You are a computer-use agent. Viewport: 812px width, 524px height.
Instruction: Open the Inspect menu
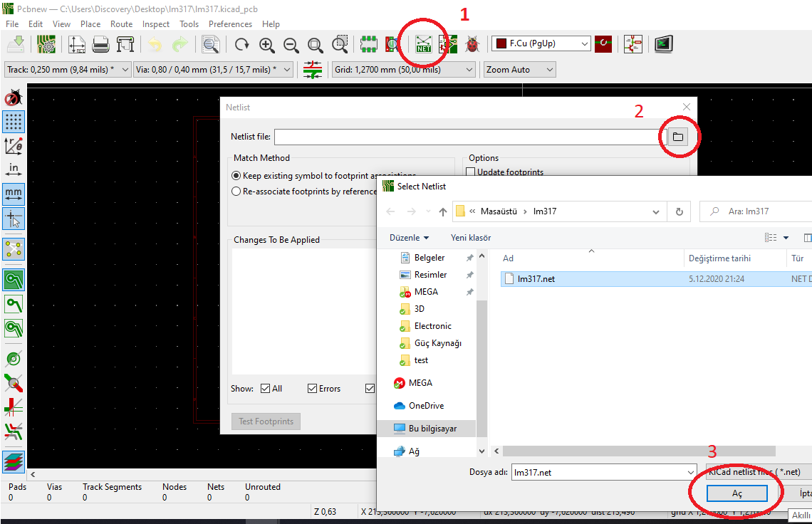[156, 24]
